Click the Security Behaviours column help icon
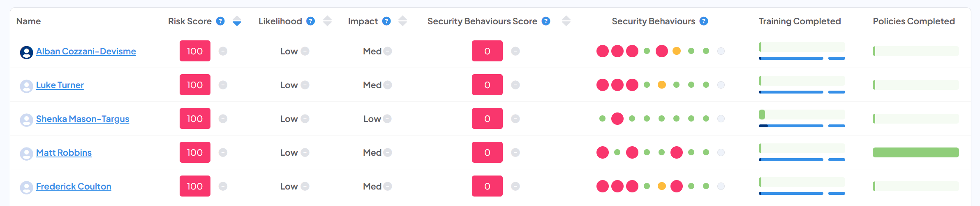980x206 pixels. click(x=704, y=21)
